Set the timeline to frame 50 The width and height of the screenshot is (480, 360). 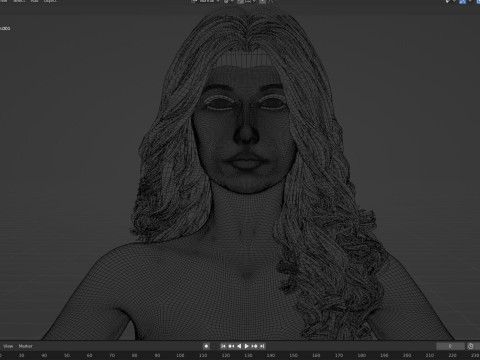click(67, 356)
